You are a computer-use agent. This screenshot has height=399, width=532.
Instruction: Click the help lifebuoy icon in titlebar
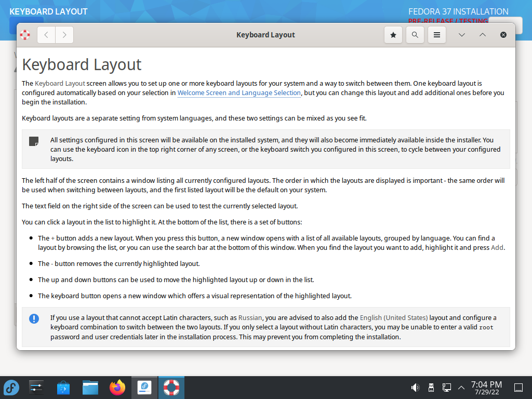point(25,35)
